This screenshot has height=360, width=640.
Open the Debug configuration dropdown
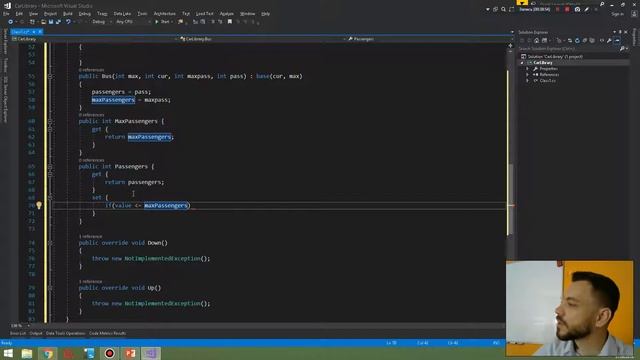(101, 22)
